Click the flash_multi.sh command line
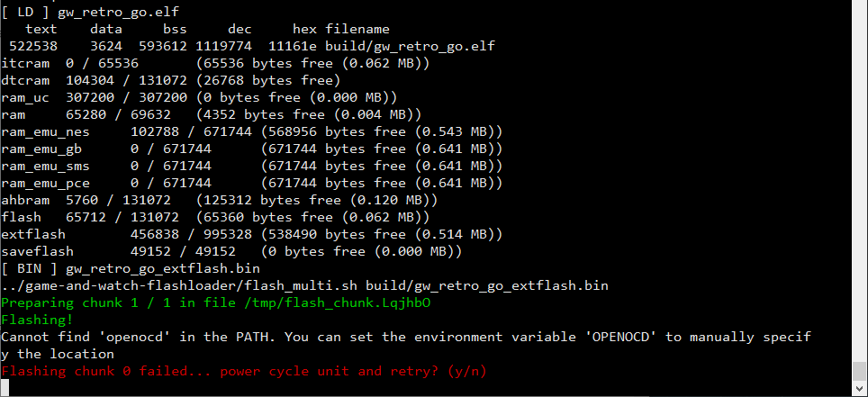This screenshot has width=868, height=397. 305,285
